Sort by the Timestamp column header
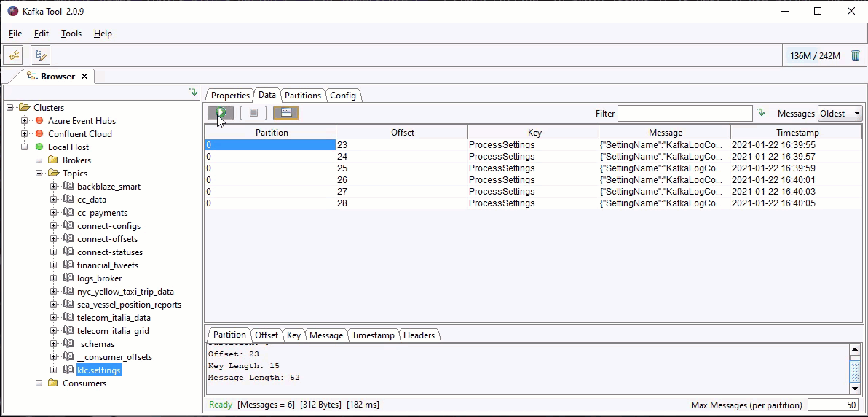The image size is (868, 417). click(797, 133)
